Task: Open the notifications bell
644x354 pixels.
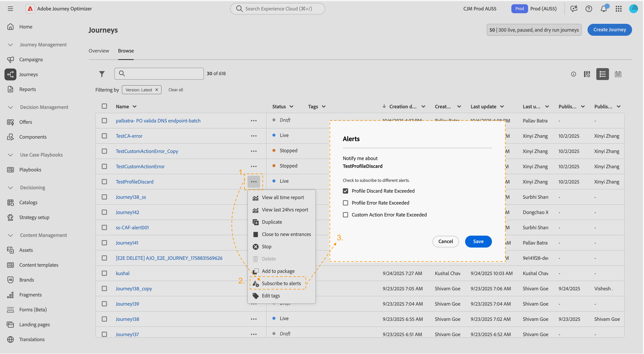Action: point(604,9)
